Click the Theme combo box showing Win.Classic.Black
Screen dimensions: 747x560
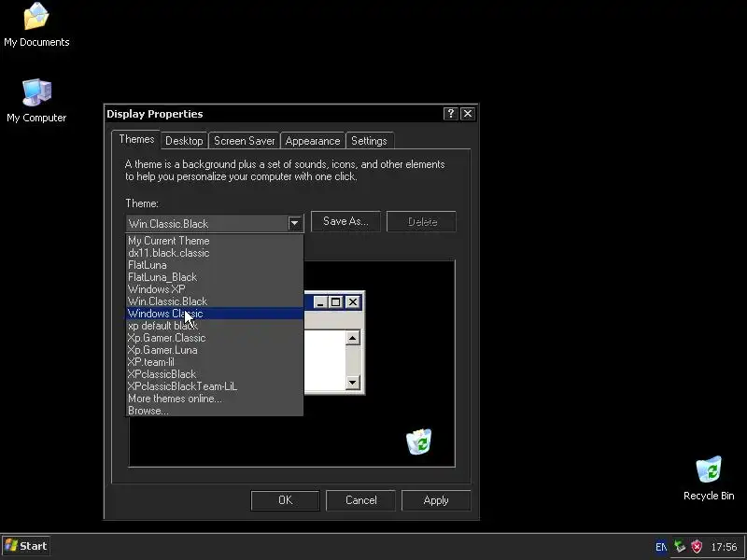(x=215, y=223)
